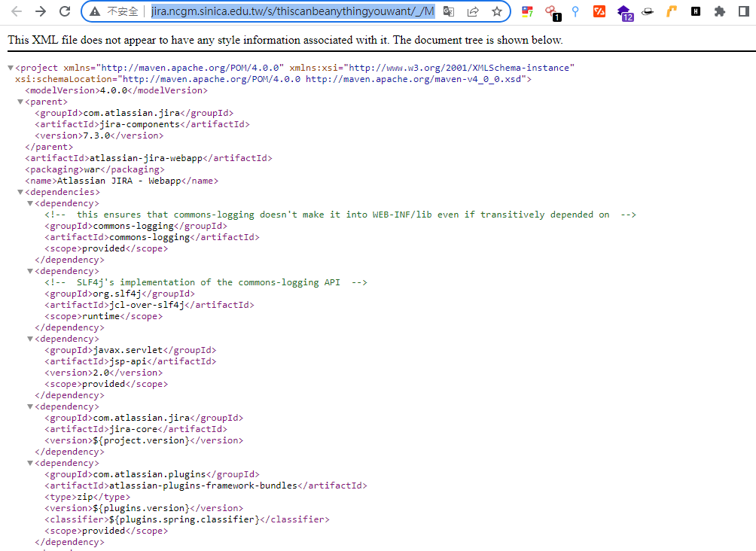Viewport: 756px width, 551px height.
Task: Open the Extensions puzzle menu
Action: coord(719,11)
